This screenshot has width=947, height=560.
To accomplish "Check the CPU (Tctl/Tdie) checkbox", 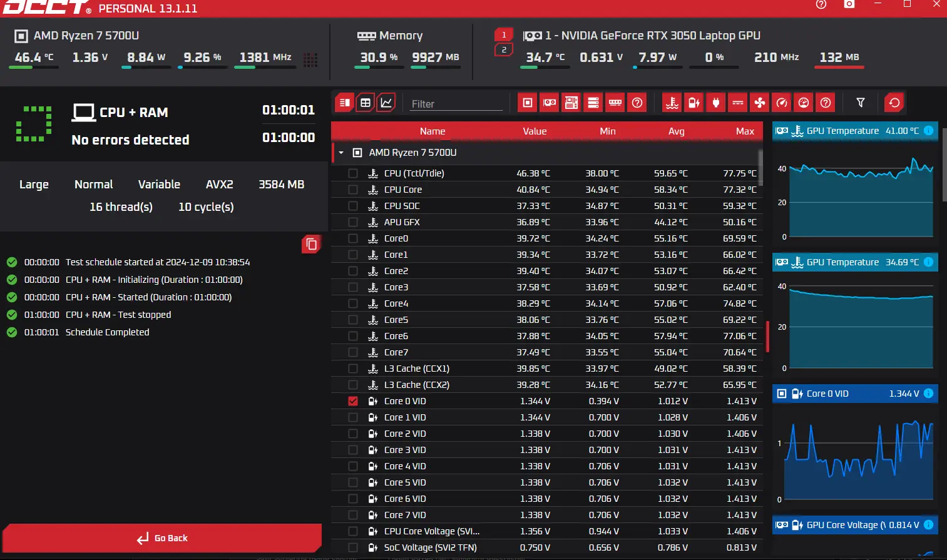I will pos(353,173).
